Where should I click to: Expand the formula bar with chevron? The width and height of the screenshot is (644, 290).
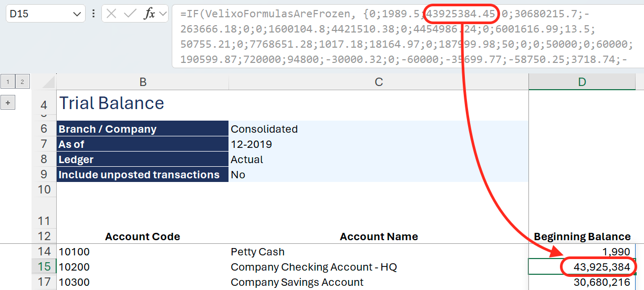pyautogui.click(x=163, y=14)
